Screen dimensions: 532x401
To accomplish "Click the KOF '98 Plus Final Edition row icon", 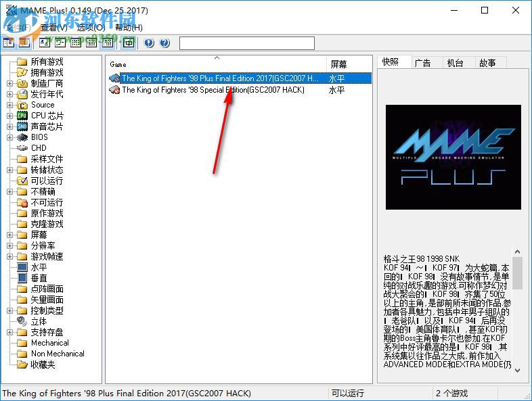I will pos(114,78).
